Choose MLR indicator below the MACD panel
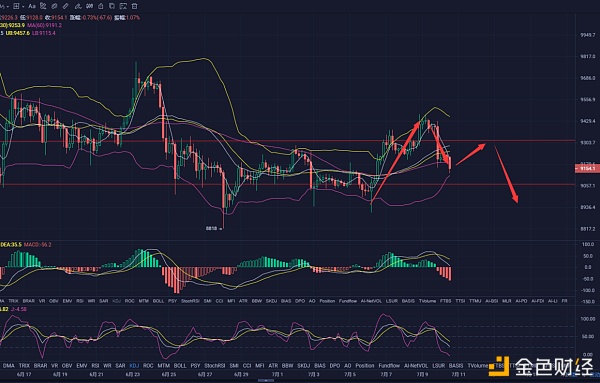The height and width of the screenshot is (383, 600). click(507, 301)
